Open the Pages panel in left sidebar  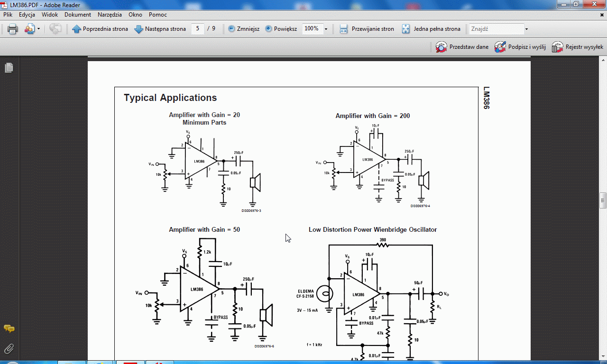(9, 68)
